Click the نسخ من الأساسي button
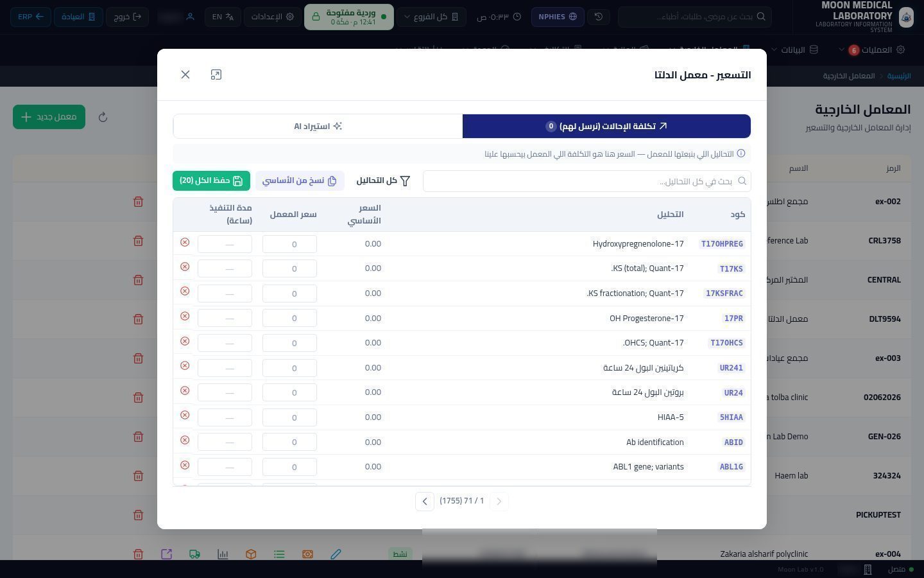924x578 pixels. pos(300,181)
